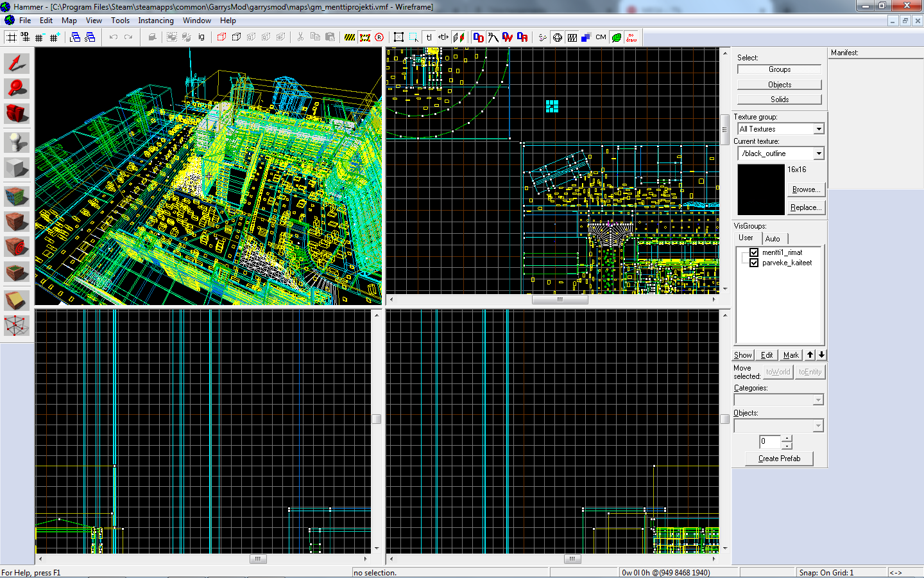Select the Clipping tool

[x=17, y=299]
